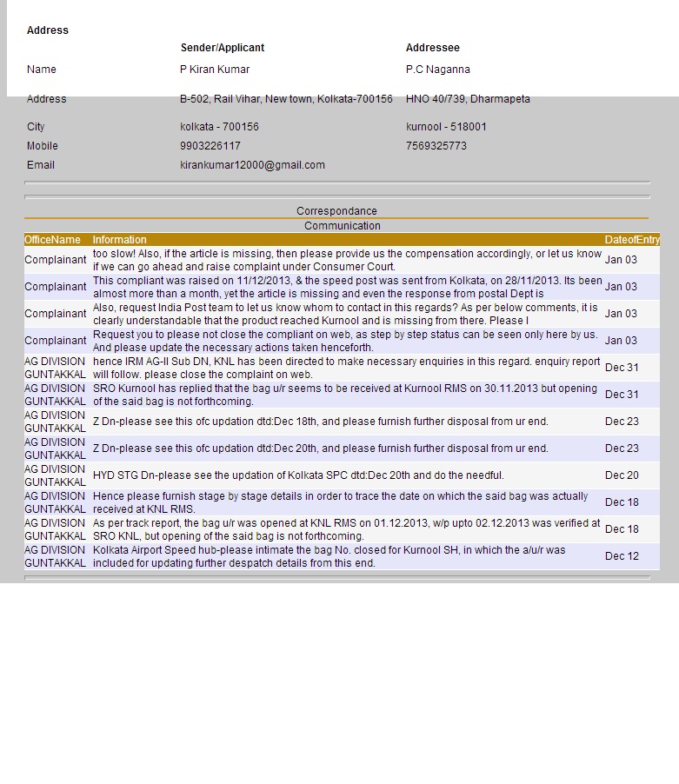Click addressee name P.C Naganna

coord(437,70)
